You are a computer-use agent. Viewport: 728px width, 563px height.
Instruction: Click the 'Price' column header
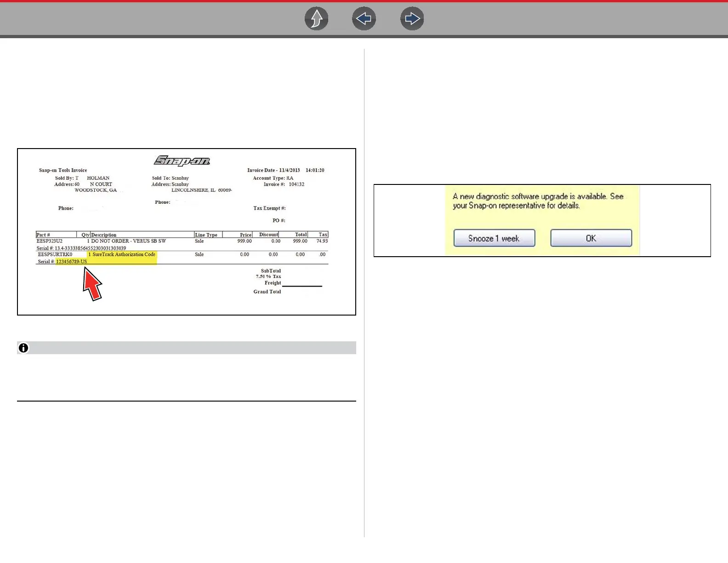[x=246, y=235]
